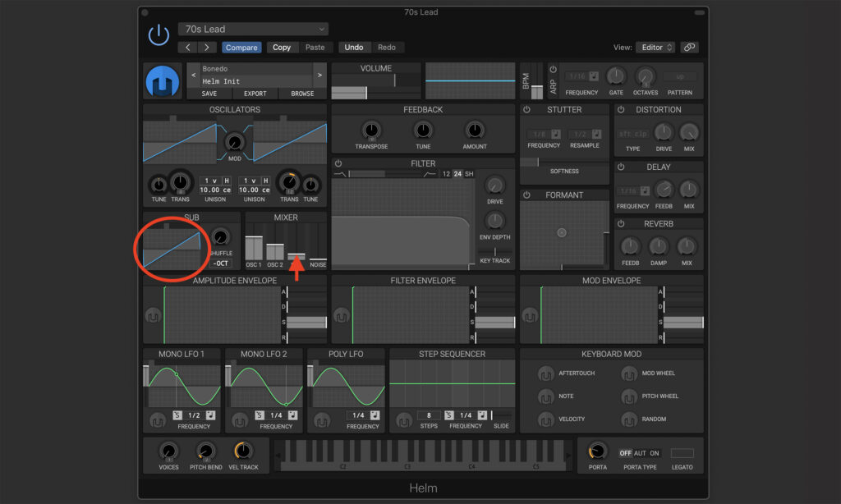Click the Undo button
841x504 pixels.
[354, 47]
